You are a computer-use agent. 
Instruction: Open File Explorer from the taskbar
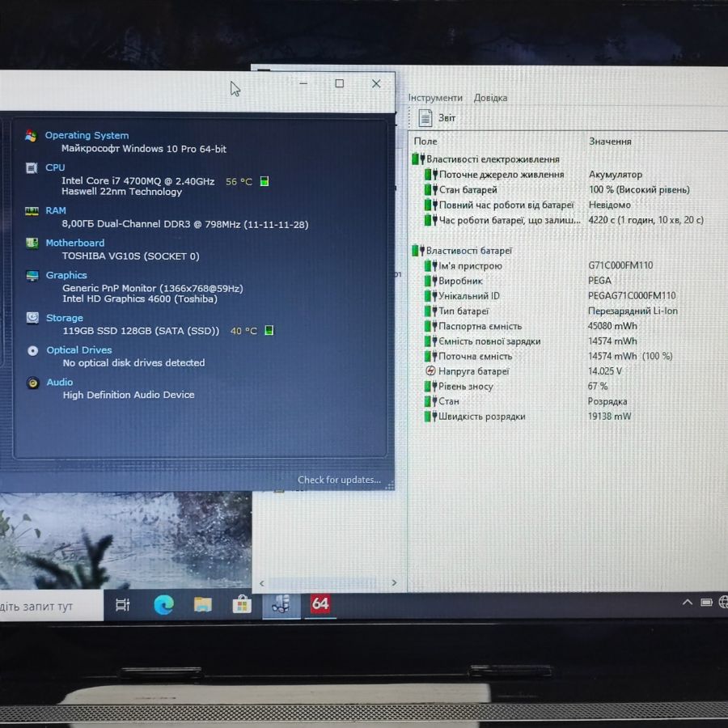tap(203, 604)
